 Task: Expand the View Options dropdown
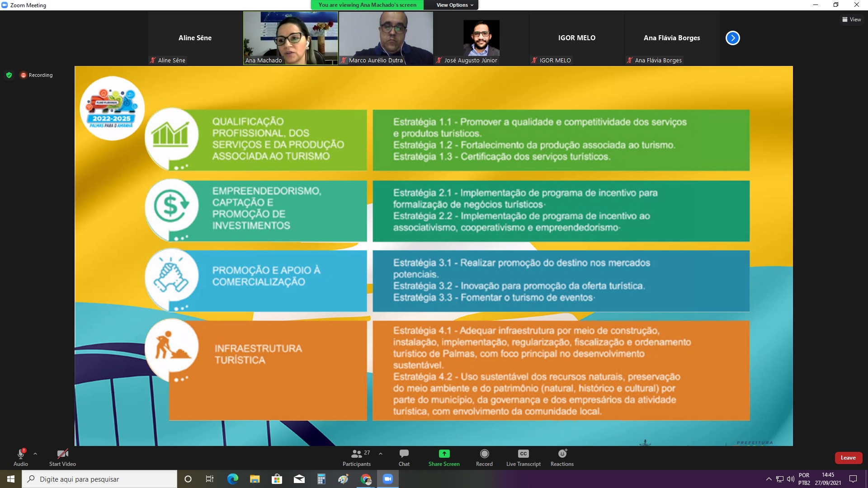454,5
